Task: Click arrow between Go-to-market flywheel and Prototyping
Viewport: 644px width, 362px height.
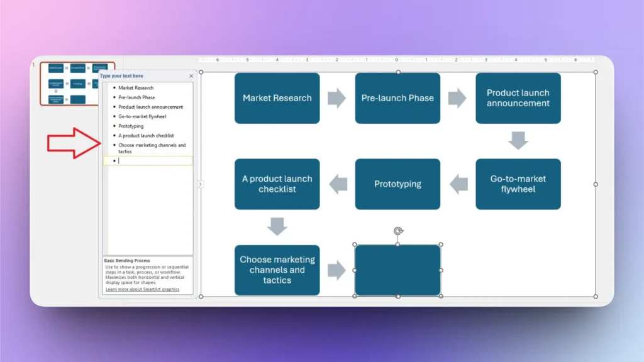Action: [458, 184]
